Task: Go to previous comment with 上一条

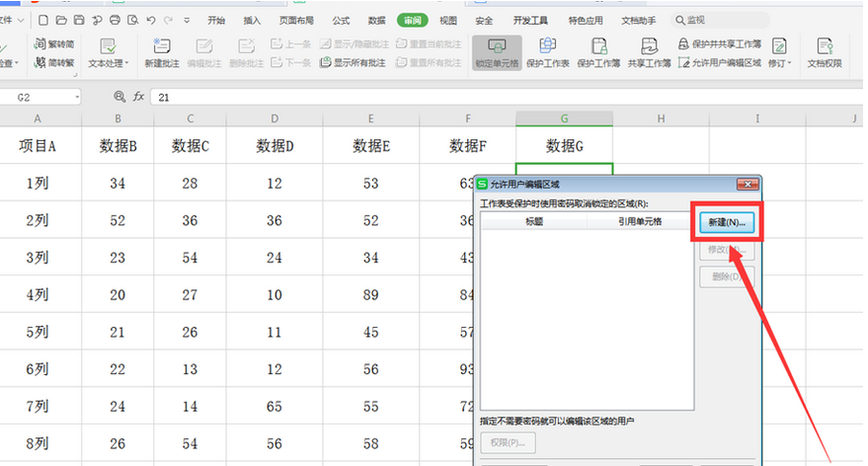Action: [x=290, y=43]
